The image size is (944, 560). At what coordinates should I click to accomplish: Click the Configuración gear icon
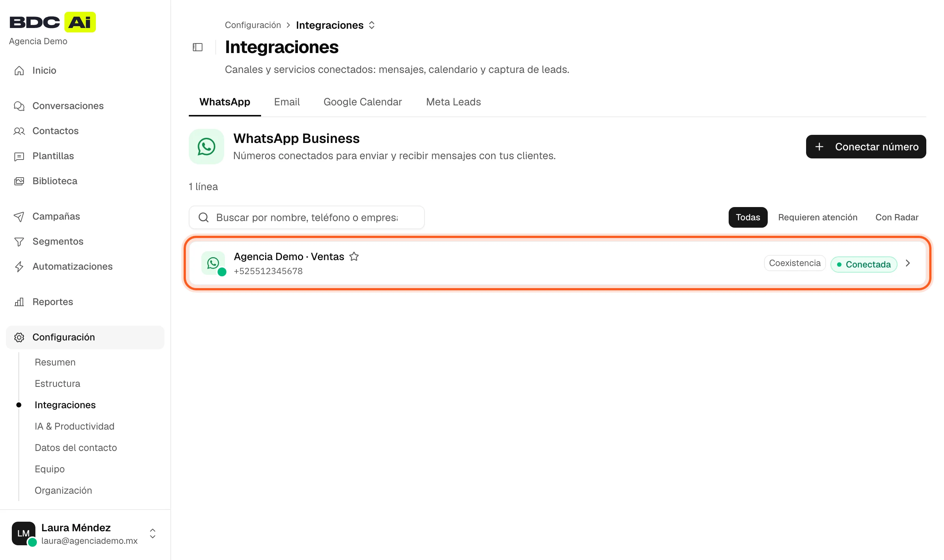[x=19, y=337]
